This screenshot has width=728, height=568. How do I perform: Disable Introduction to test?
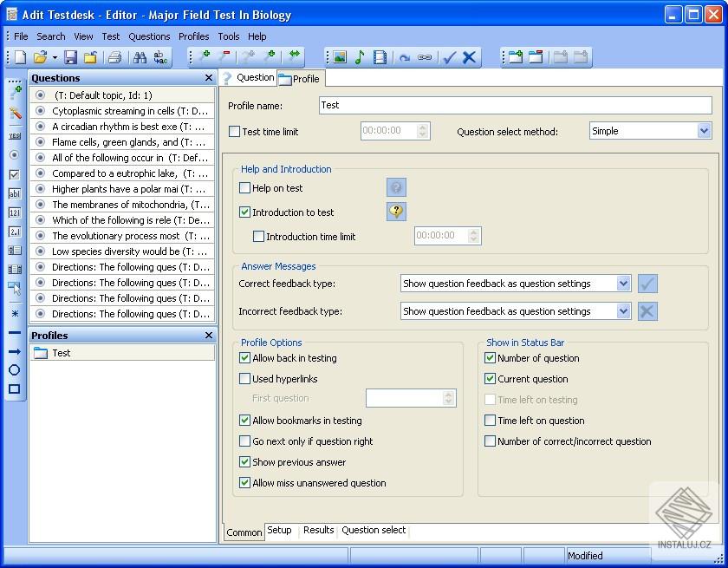(245, 212)
